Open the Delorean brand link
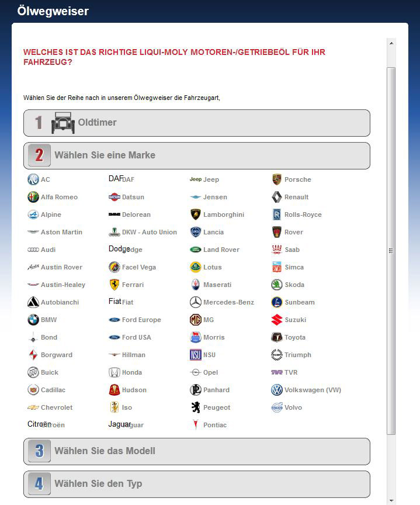420x505 pixels. [136, 215]
